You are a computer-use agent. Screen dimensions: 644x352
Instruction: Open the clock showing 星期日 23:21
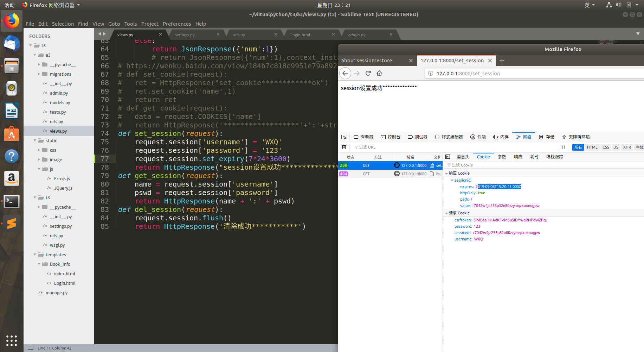[x=334, y=5]
